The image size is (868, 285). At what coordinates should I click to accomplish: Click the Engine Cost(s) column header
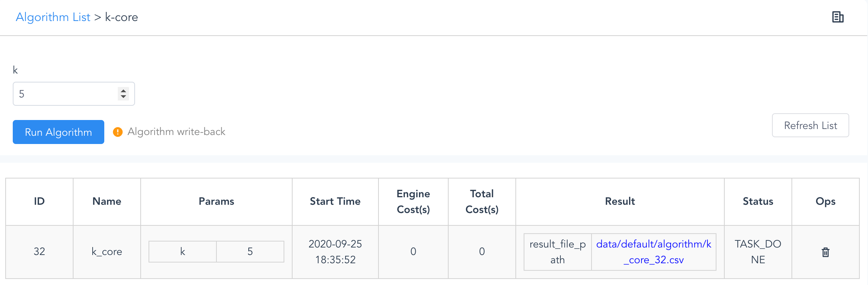[413, 201]
